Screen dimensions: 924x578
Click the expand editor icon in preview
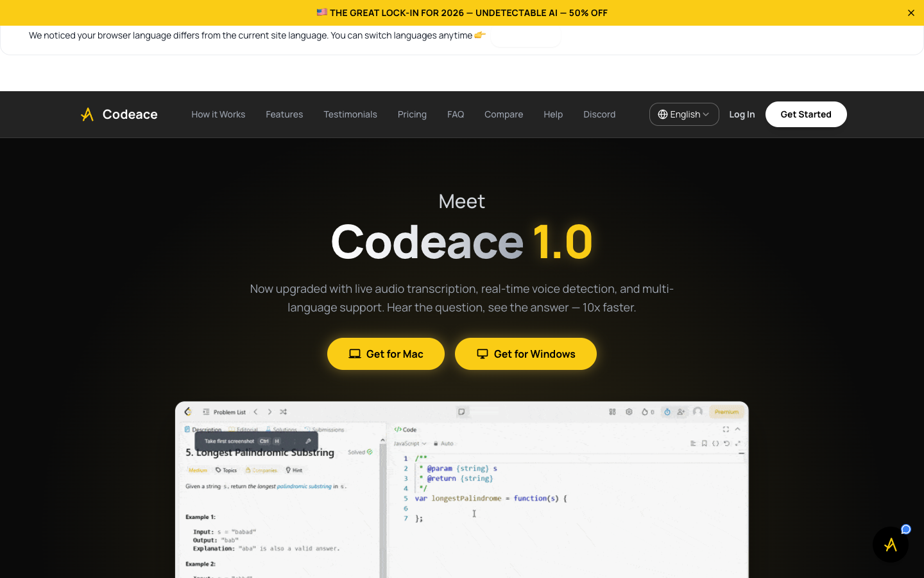(x=738, y=443)
